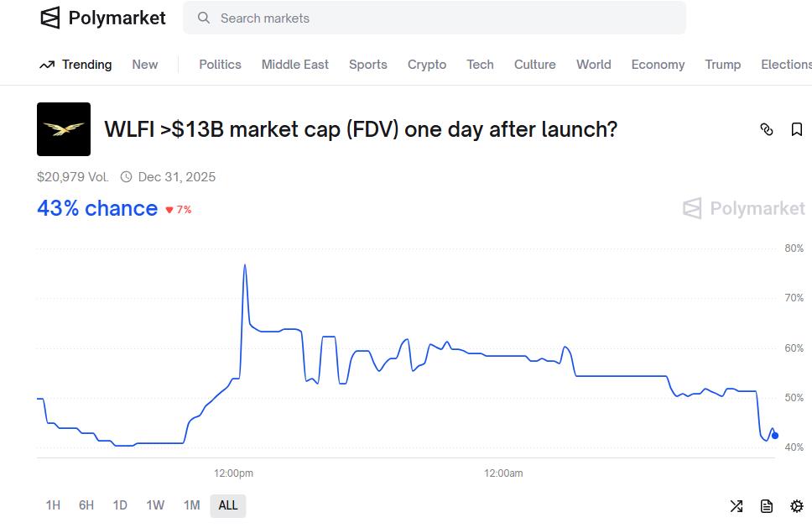Bookmark this WLFI market
Image resolution: width=812 pixels, height=528 pixels.
click(796, 129)
